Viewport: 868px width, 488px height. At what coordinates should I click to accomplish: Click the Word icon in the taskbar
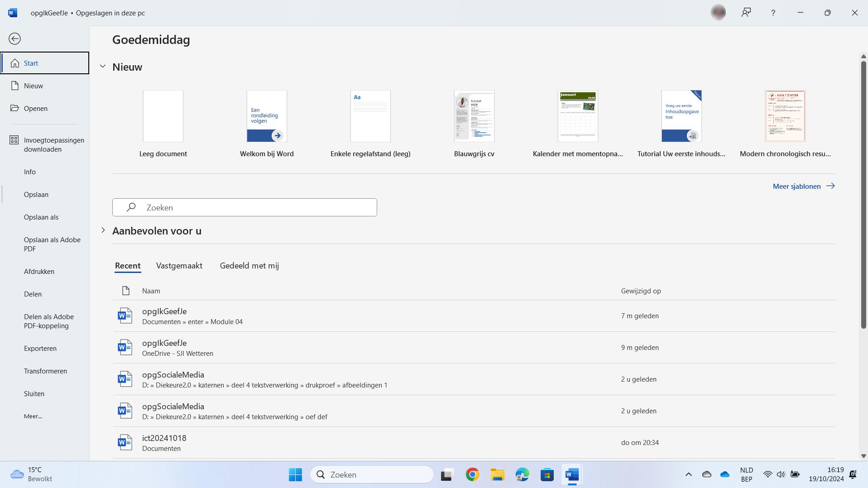tap(572, 475)
